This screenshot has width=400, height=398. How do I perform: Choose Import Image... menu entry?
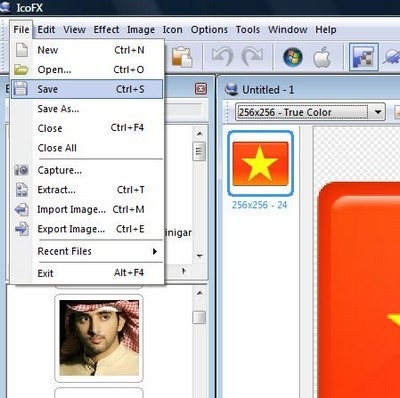point(87,209)
